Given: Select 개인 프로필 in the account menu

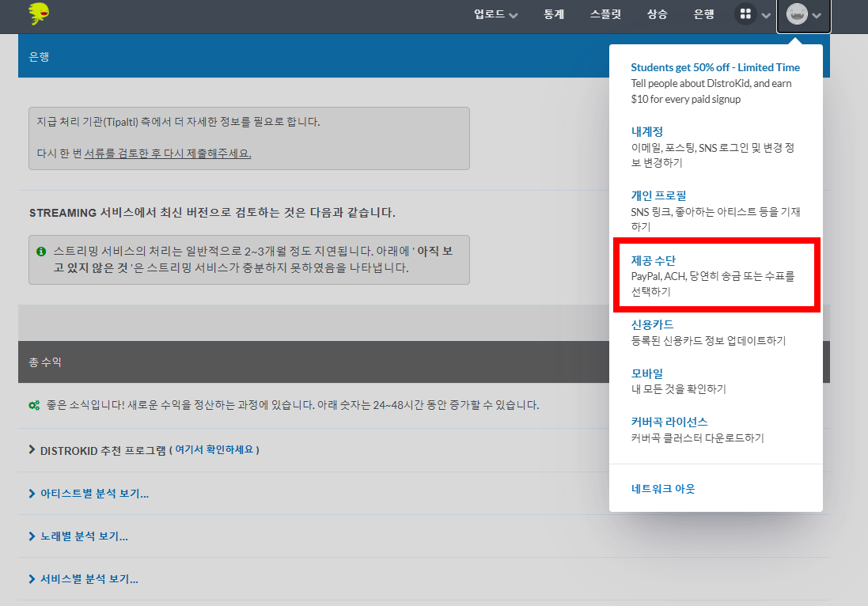Looking at the screenshot, I should (x=659, y=195).
